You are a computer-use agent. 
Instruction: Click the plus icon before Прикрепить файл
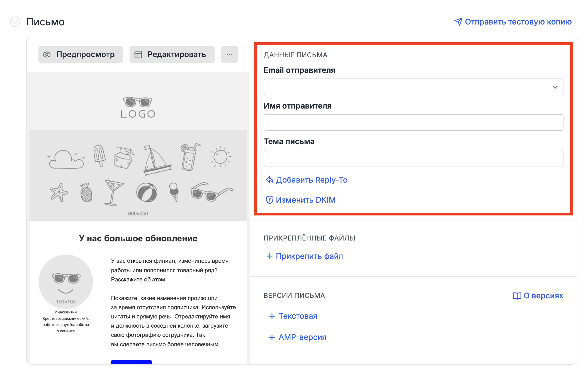coord(269,256)
